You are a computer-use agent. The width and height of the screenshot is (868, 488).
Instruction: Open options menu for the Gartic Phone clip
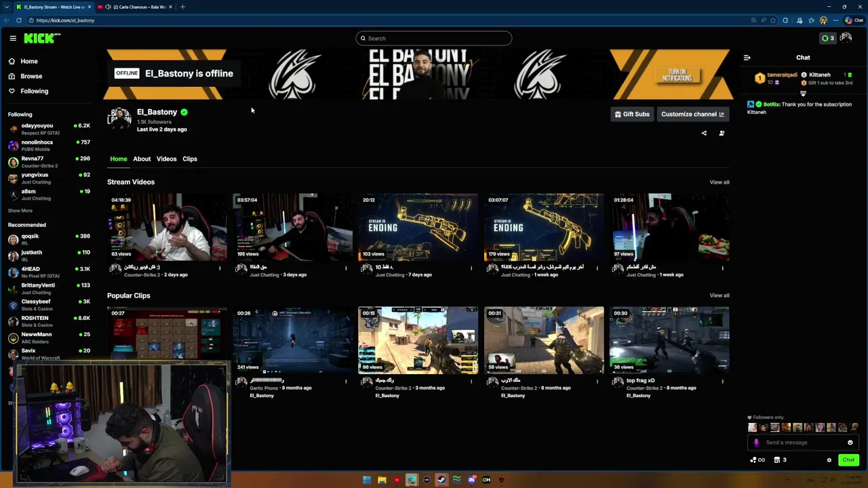(x=346, y=381)
